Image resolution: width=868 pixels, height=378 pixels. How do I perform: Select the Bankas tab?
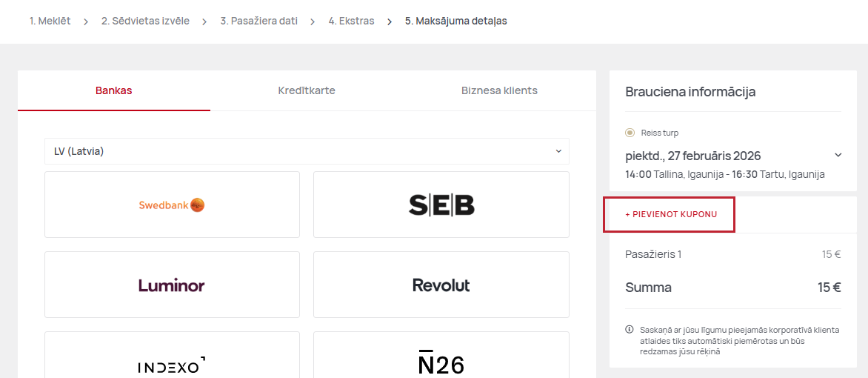114,90
